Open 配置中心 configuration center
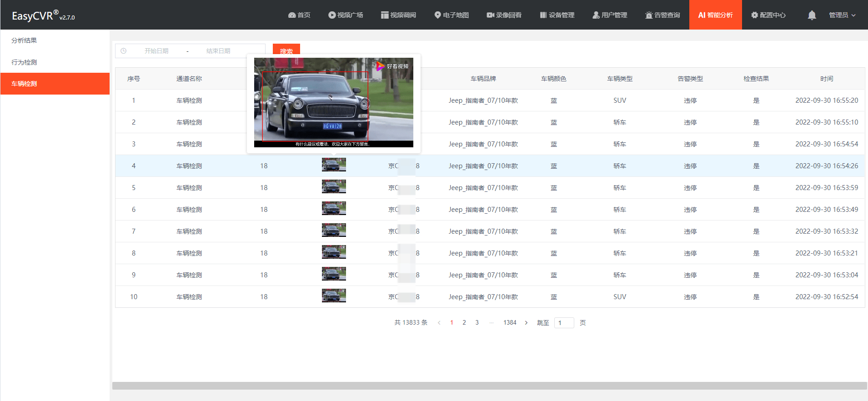 click(x=768, y=15)
